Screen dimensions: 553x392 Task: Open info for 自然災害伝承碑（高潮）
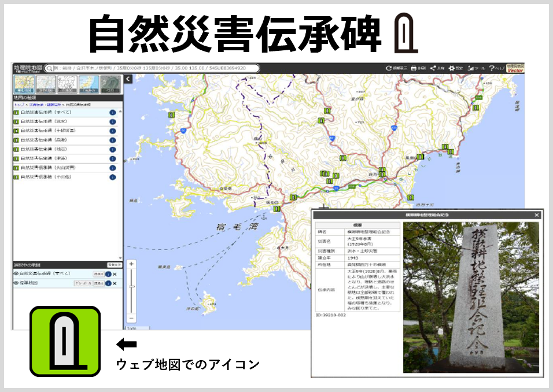click(112, 140)
